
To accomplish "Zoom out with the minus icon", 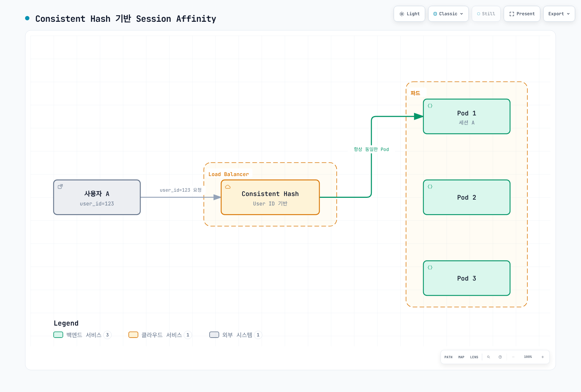I will (513, 357).
